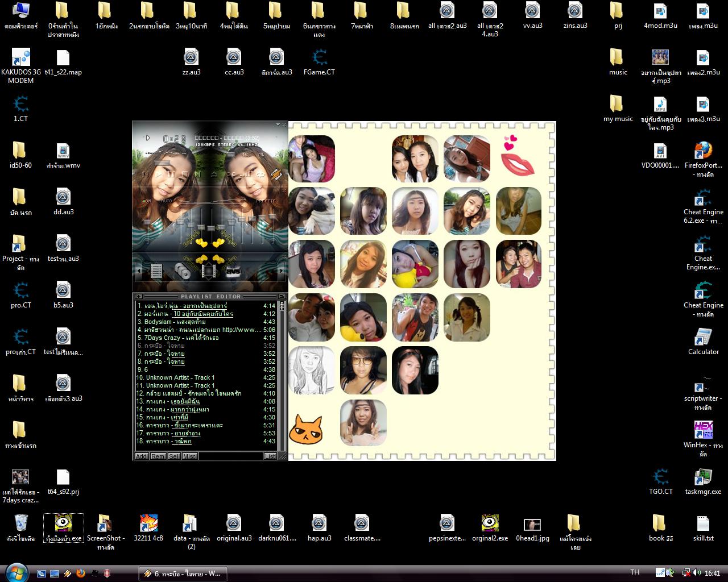
Task: Select the 4mod.m3u playlist file
Action: [x=660, y=15]
